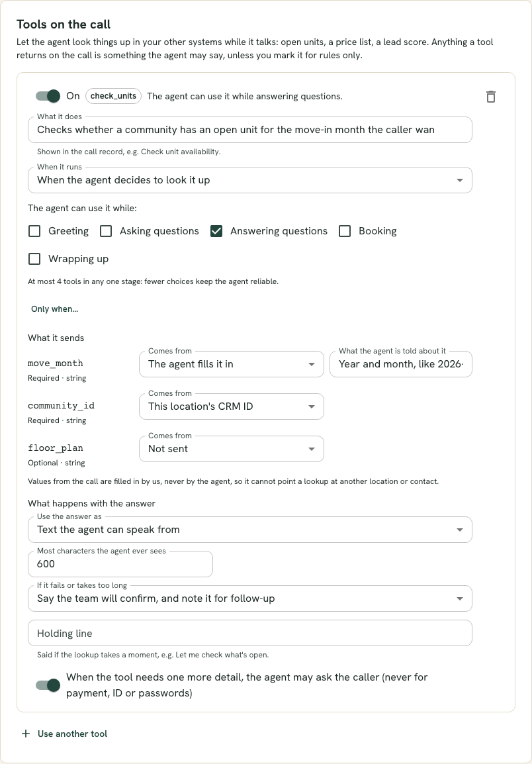The height and width of the screenshot is (764, 532).
Task: Click the plus icon beside Use another tool
Action: [26, 734]
